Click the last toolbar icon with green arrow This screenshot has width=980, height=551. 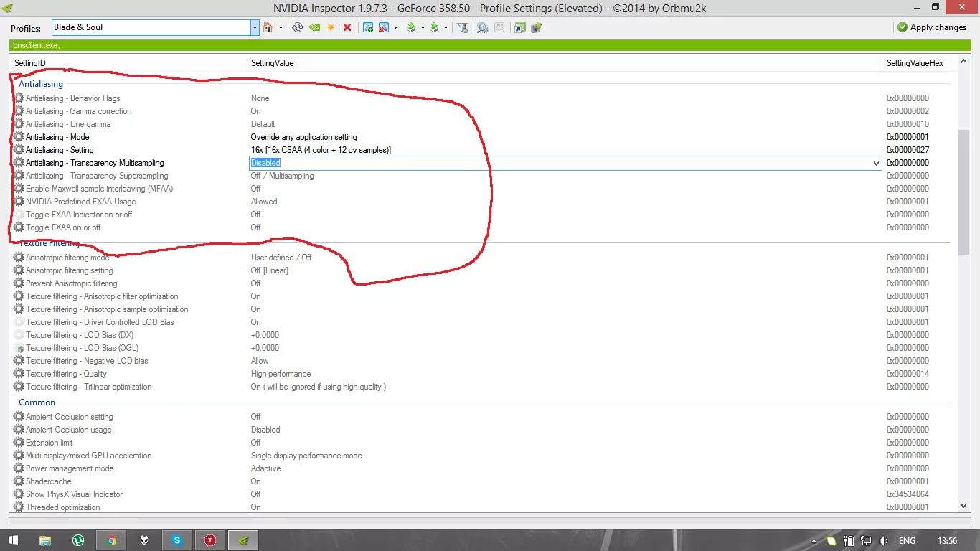pos(536,27)
